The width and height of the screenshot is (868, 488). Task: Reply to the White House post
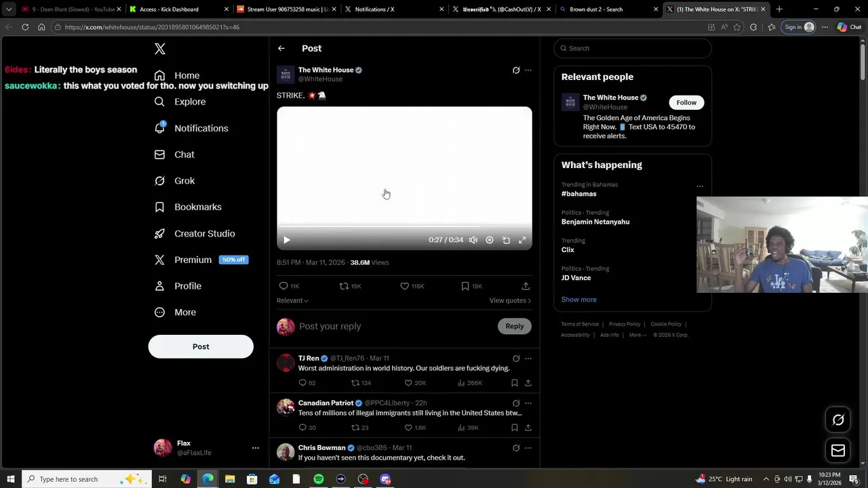coord(289,286)
